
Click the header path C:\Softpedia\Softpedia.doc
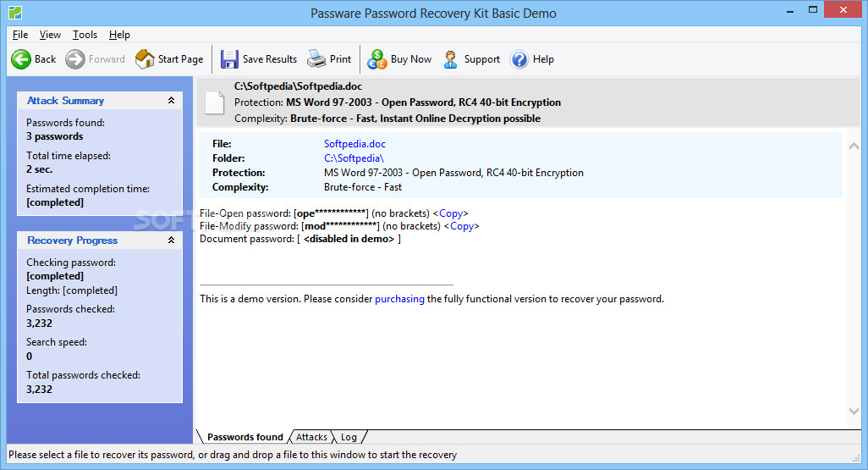point(298,86)
